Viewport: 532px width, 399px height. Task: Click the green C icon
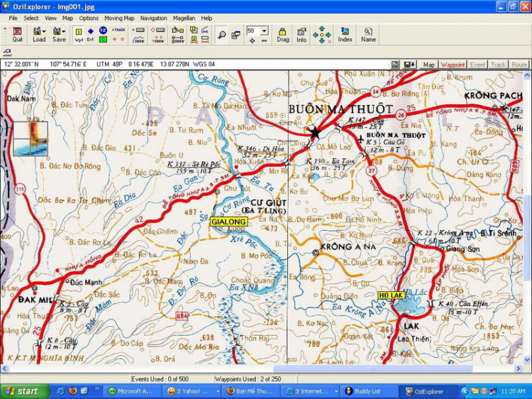tap(103, 39)
